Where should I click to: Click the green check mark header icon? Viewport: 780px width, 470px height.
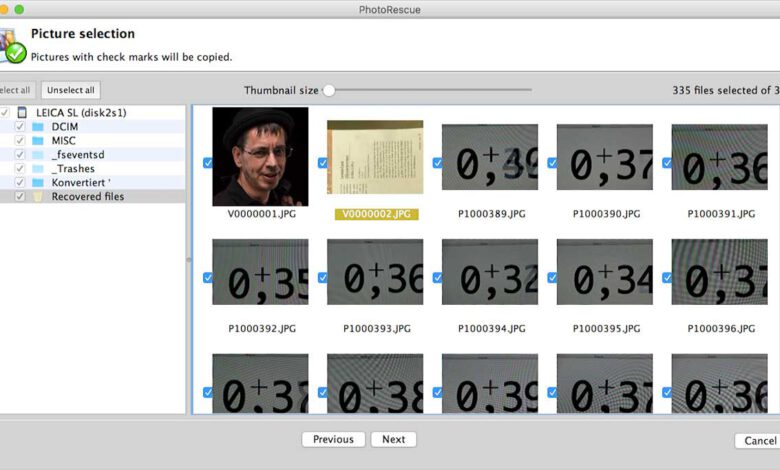(x=14, y=50)
